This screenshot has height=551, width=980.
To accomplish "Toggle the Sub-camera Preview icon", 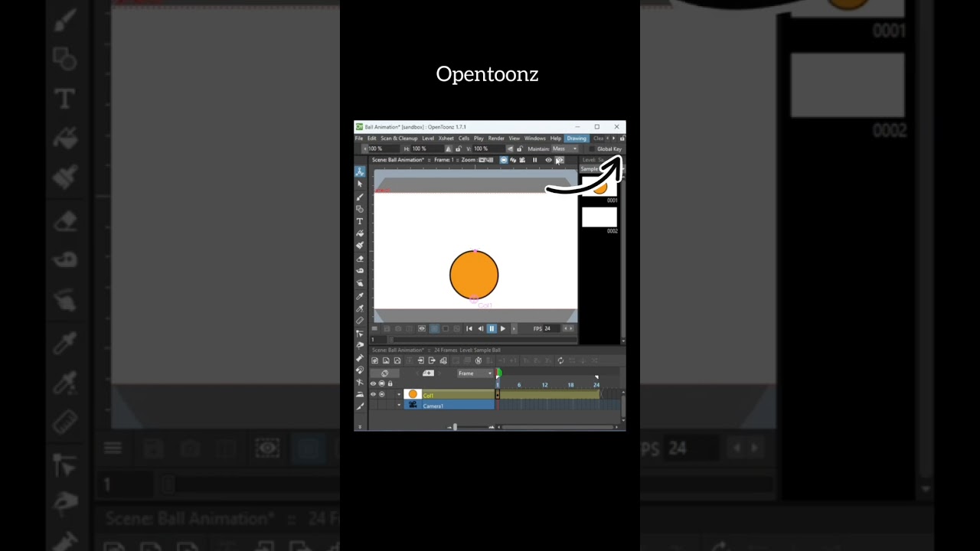I will pos(560,160).
